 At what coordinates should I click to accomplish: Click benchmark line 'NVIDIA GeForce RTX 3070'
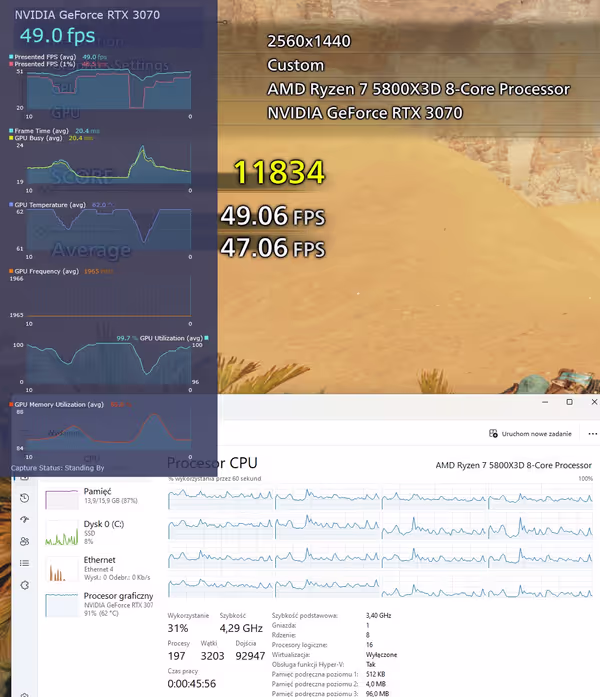pyautogui.click(x=365, y=113)
